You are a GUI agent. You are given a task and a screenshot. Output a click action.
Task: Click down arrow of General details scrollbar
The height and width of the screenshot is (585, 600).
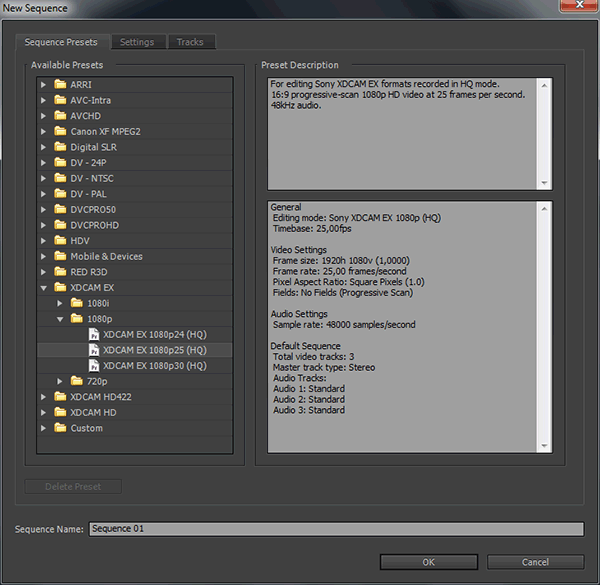pyautogui.click(x=544, y=446)
